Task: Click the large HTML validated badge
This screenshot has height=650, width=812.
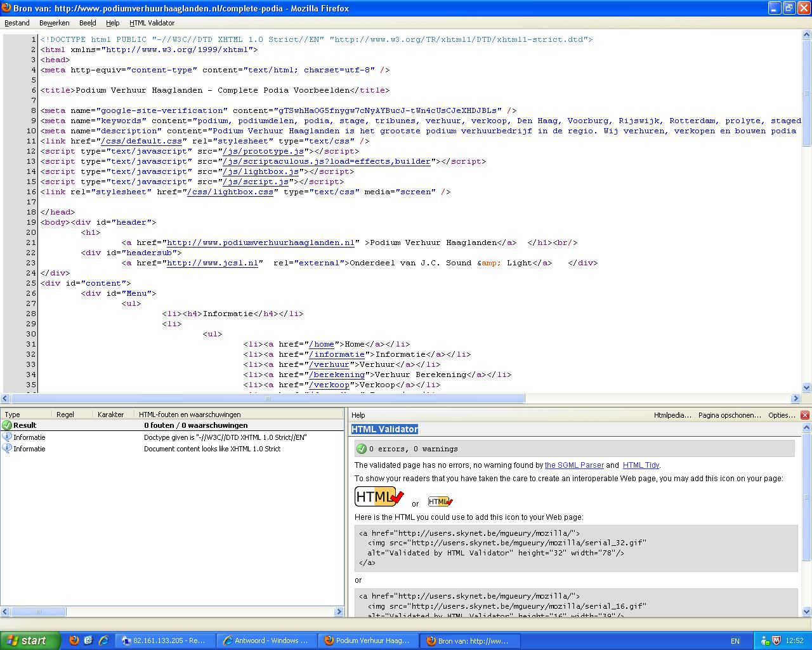Action: coord(379,496)
